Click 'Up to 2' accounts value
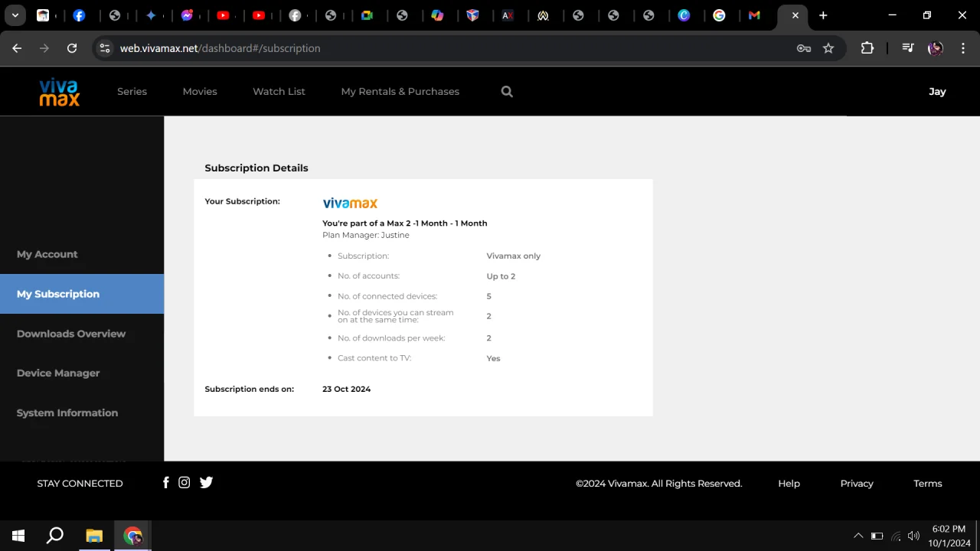 (501, 276)
